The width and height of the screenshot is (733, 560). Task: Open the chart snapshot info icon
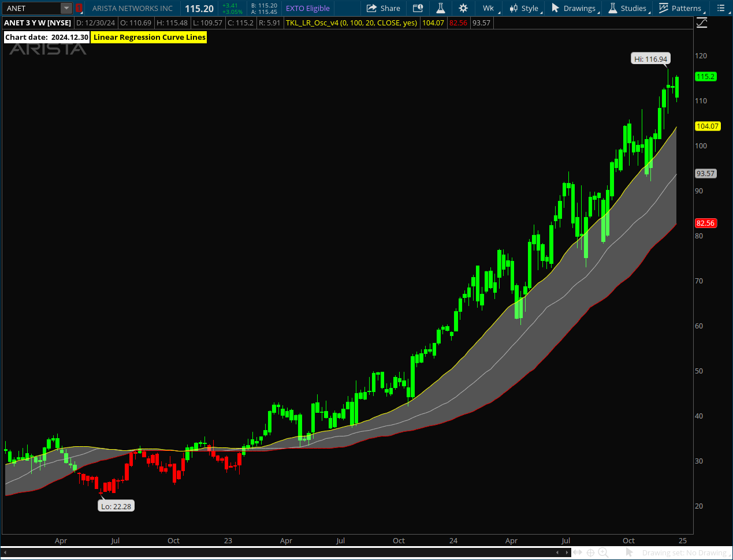tap(418, 8)
